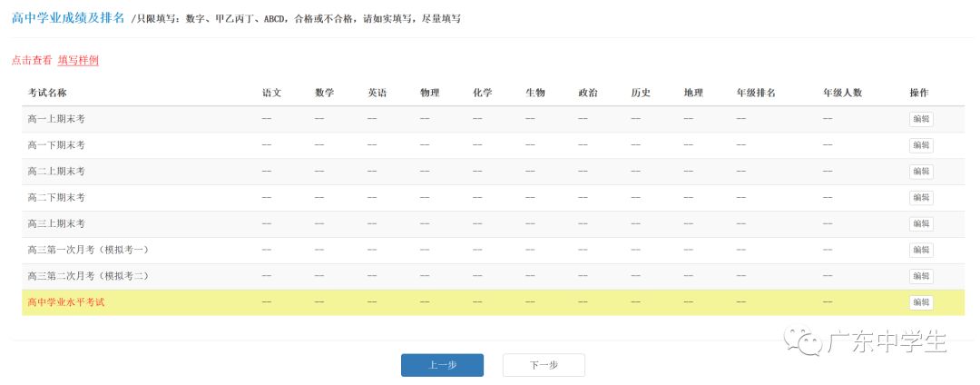Select the 年级排名 column header
The height and width of the screenshot is (385, 980).
click(x=756, y=94)
